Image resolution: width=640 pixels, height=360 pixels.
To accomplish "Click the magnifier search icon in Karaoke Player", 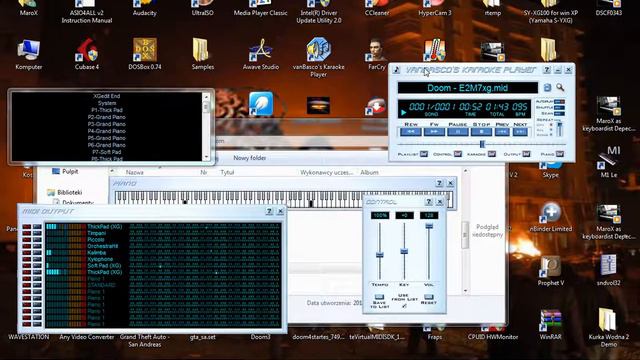I will (560, 87).
